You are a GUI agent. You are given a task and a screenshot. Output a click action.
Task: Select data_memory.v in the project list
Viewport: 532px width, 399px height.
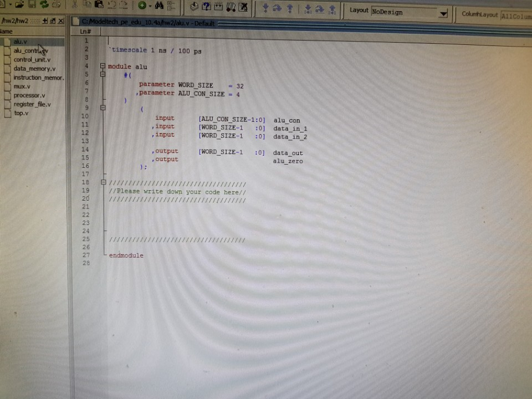point(34,69)
